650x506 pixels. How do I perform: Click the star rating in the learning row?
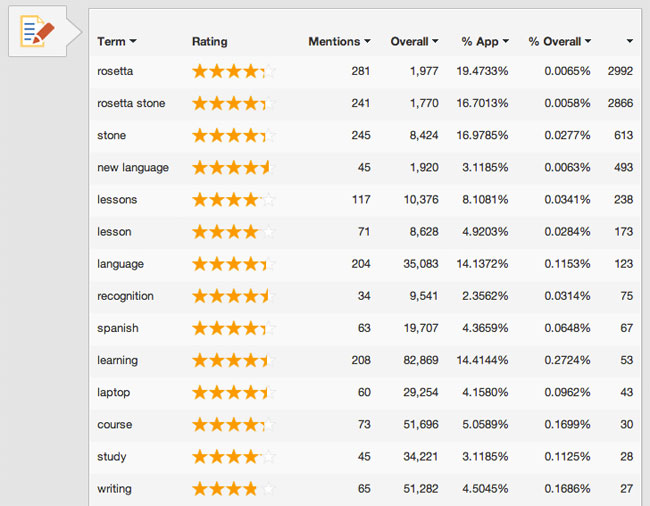[234, 360]
